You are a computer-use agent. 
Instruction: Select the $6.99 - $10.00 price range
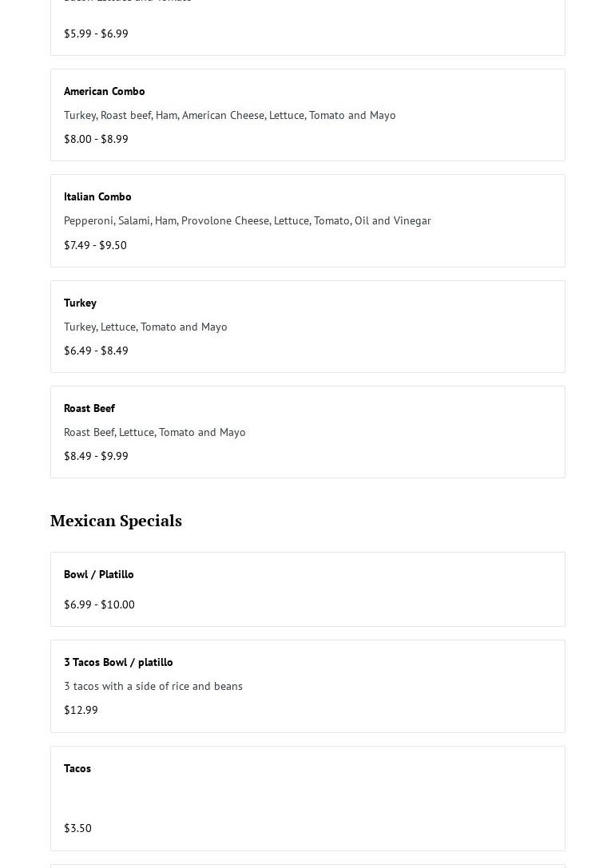[x=99, y=604]
